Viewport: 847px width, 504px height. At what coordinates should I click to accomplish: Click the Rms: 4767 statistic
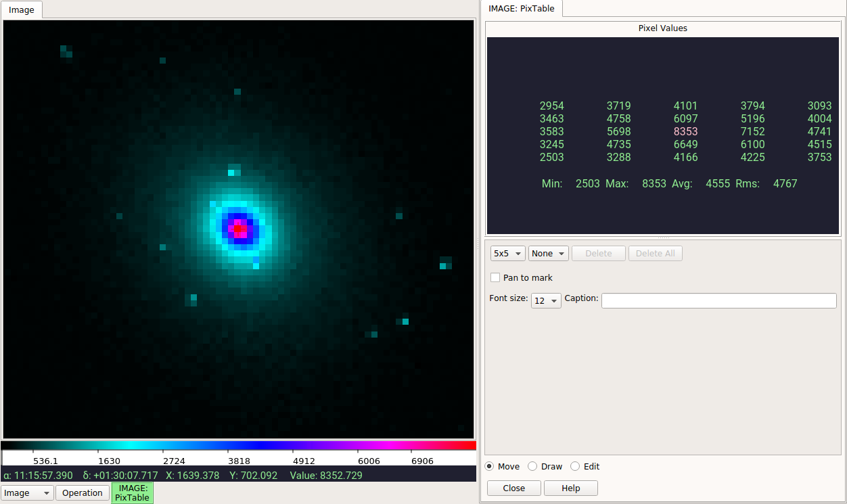pyautogui.click(x=766, y=183)
